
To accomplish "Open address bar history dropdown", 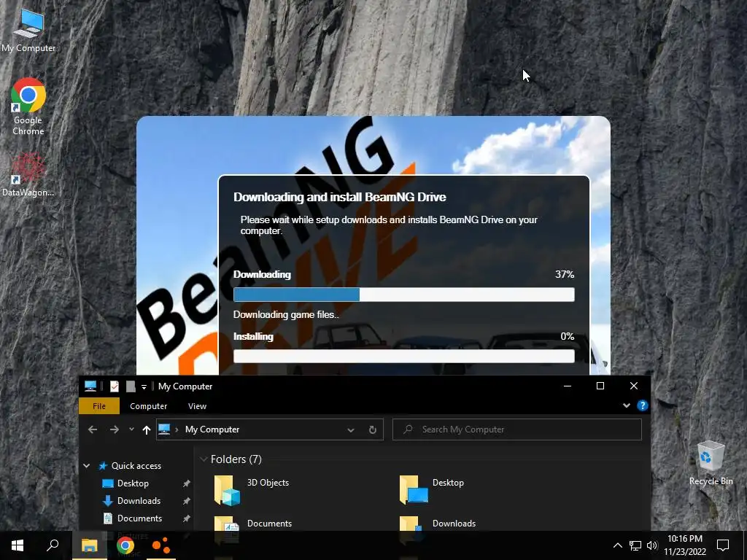I will 351,430.
